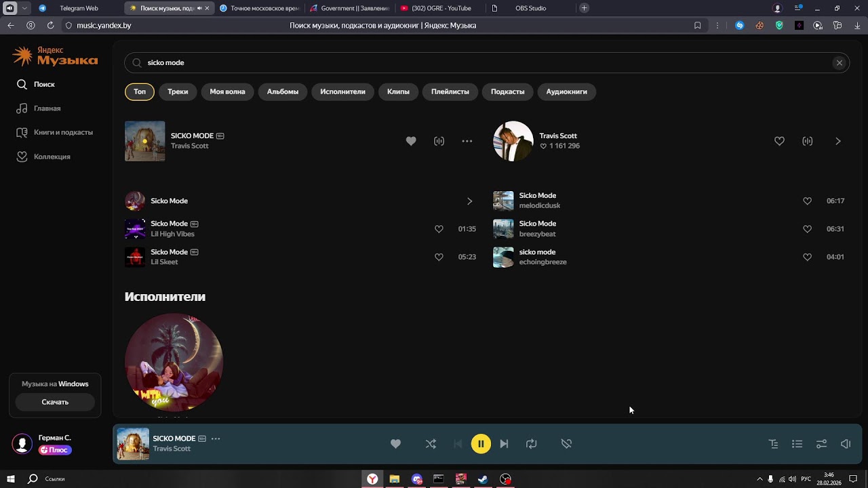The width and height of the screenshot is (868, 488).
Task: Show the Исполнители filter tab
Action: click(342, 91)
